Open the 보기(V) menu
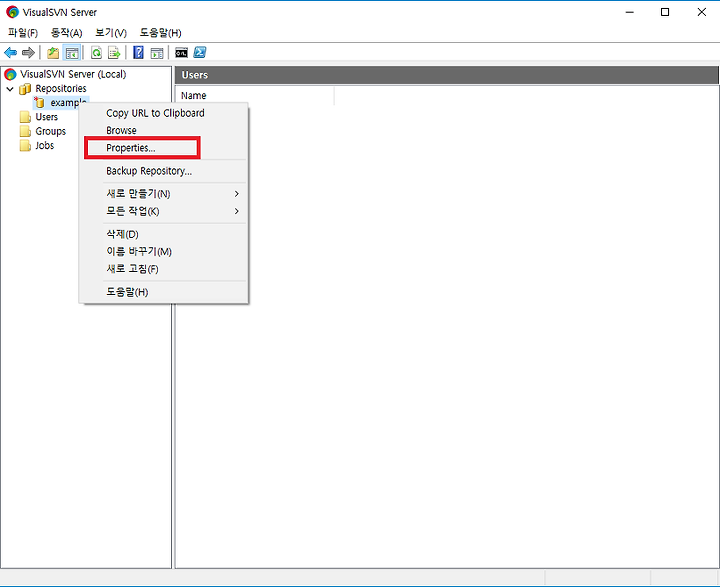 [x=111, y=33]
